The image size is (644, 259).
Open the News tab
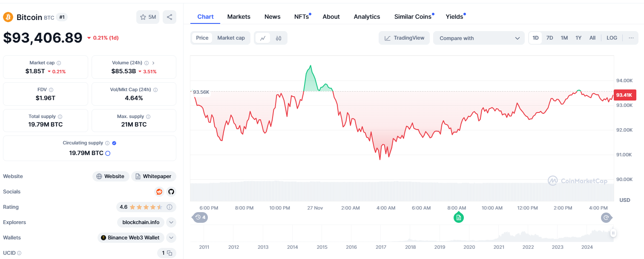(x=273, y=17)
